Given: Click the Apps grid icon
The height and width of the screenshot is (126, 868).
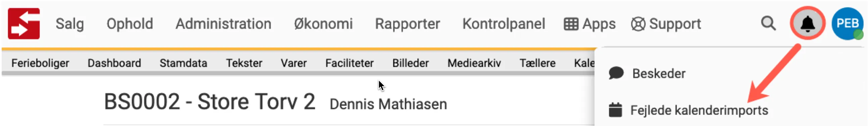Looking at the screenshot, I should pyautogui.click(x=571, y=24).
